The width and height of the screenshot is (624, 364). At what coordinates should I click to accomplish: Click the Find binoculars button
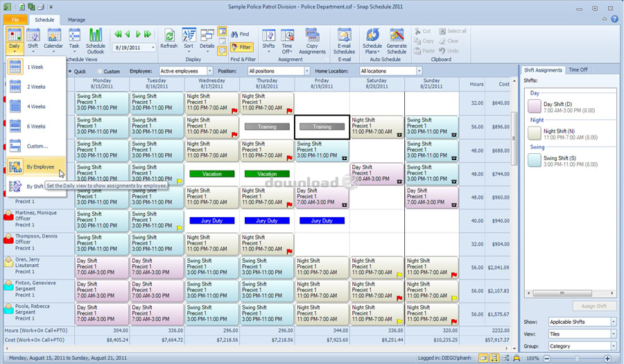pos(240,34)
